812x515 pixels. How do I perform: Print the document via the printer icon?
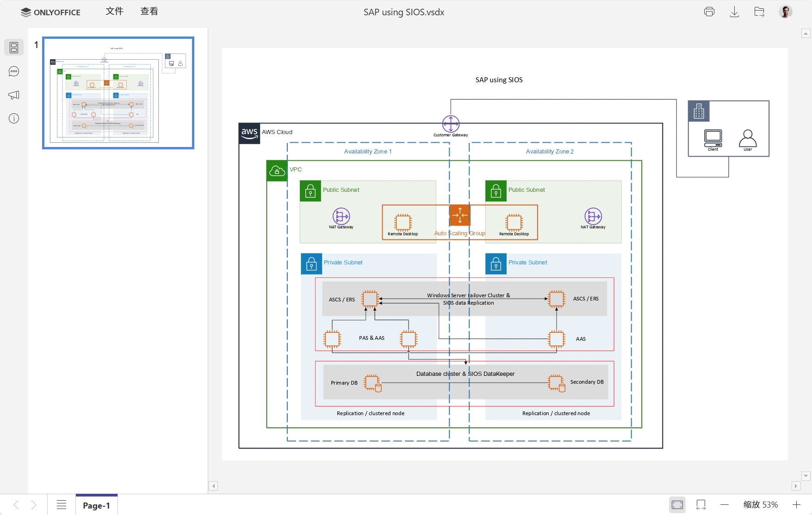tap(709, 12)
